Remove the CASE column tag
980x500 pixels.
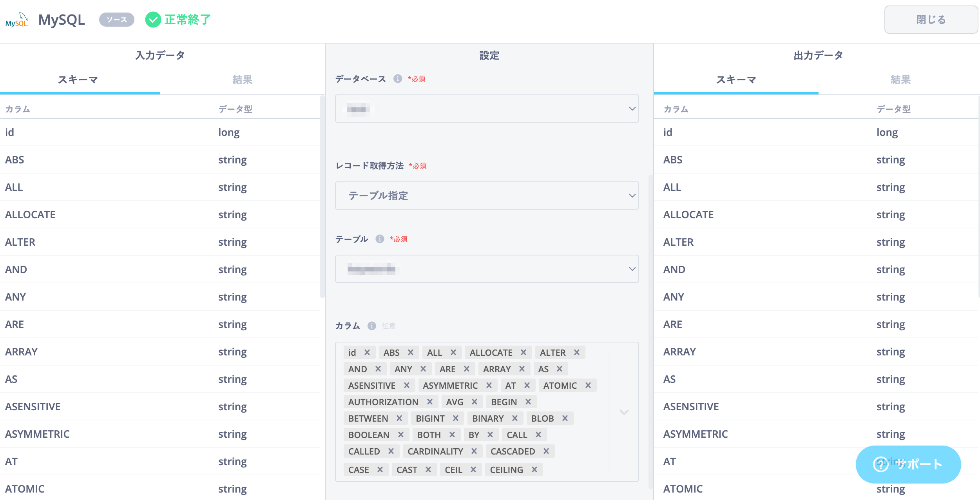(380, 469)
